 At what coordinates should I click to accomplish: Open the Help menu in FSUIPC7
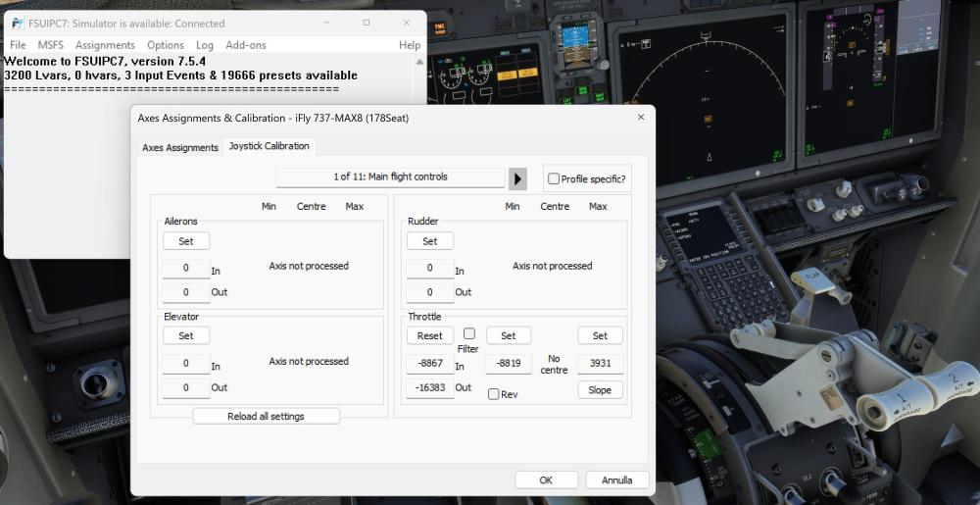pos(410,45)
